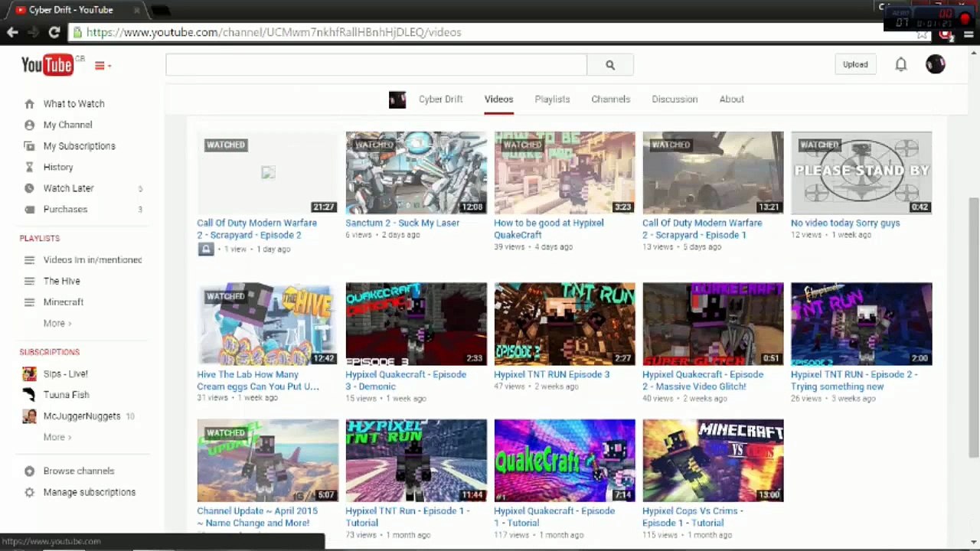
Task: Open the Channel Update video thumbnail
Action: pyautogui.click(x=267, y=461)
